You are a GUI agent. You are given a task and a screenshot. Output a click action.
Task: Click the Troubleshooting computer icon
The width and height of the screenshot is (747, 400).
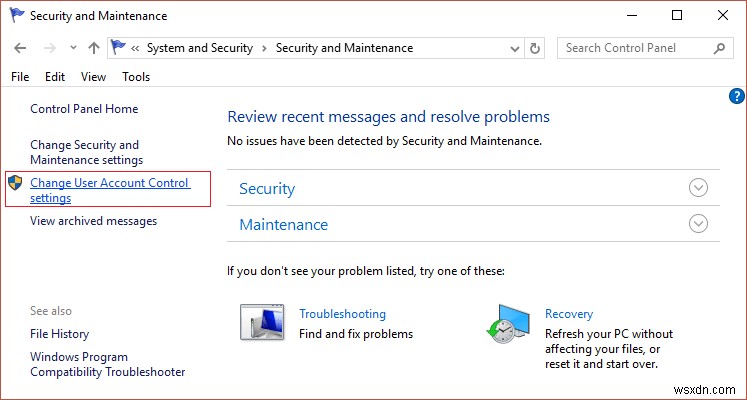point(263,322)
